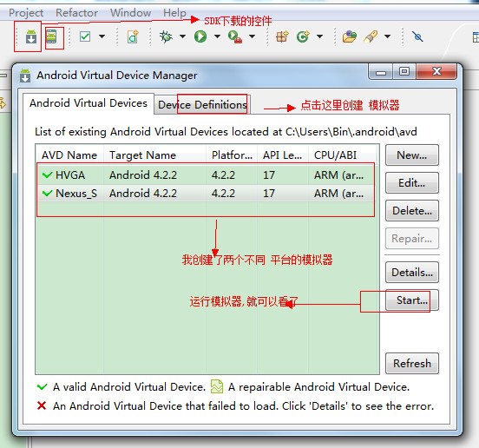Select the HVGA virtual device row

207,175
